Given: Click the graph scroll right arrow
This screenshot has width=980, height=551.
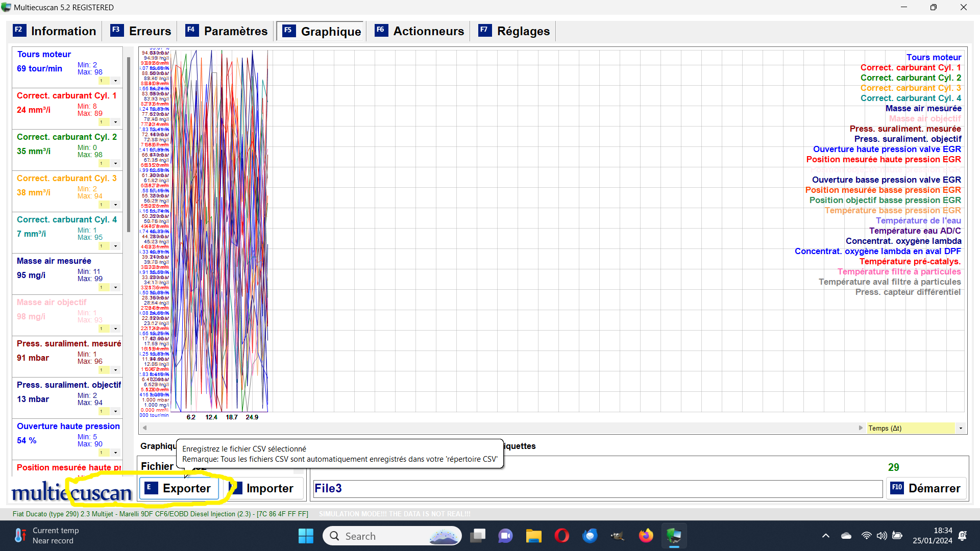Looking at the screenshot, I should pos(861,428).
